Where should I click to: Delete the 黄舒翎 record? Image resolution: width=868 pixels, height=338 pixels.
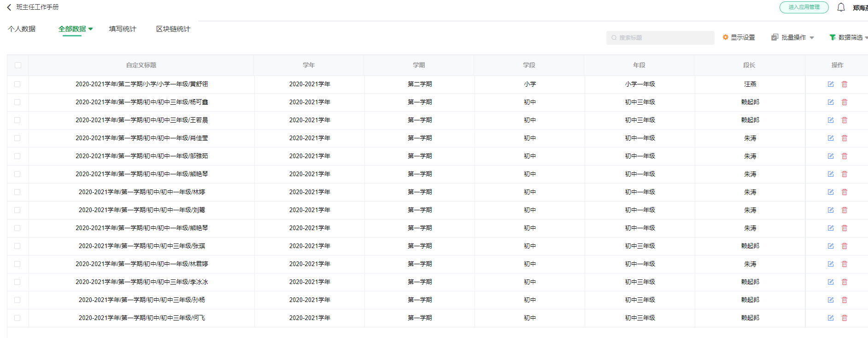845,84
